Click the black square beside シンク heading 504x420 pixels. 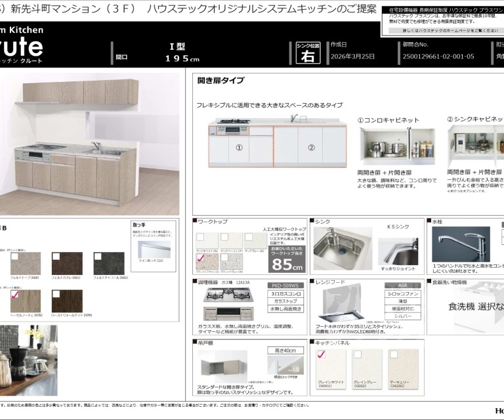click(312, 220)
